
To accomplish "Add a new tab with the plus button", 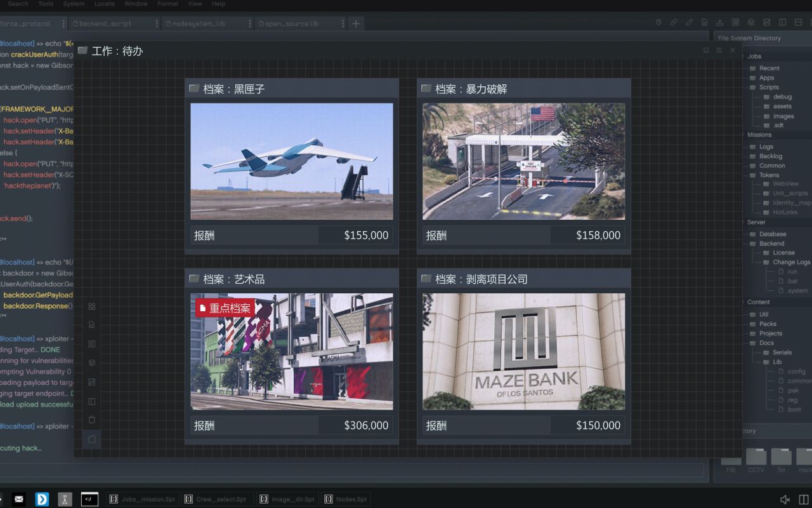I will coord(356,23).
